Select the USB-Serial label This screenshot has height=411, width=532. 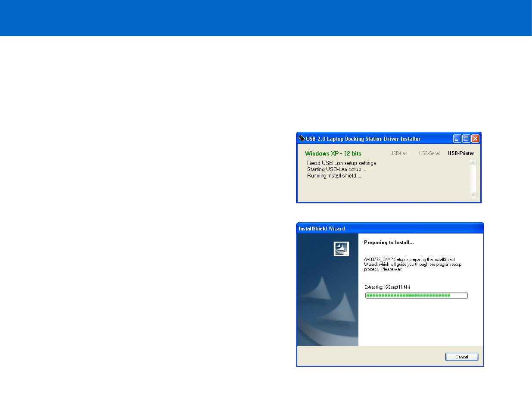429,153
